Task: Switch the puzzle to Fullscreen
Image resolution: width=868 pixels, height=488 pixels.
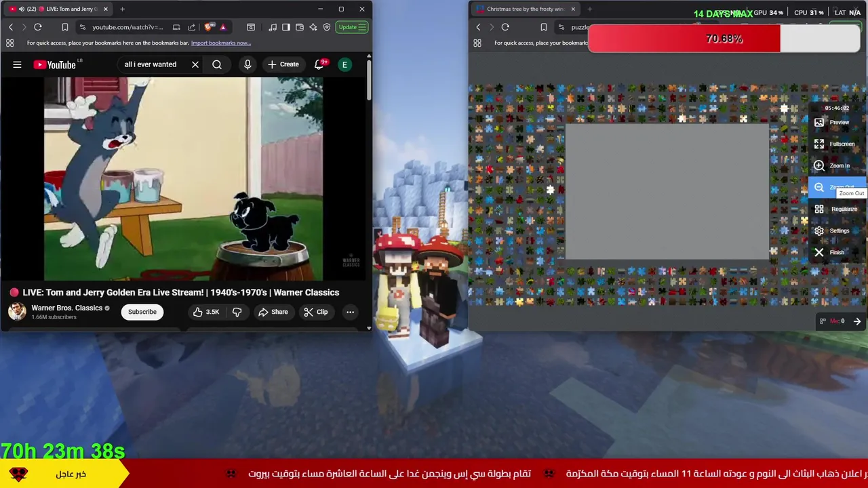Action: pos(837,144)
